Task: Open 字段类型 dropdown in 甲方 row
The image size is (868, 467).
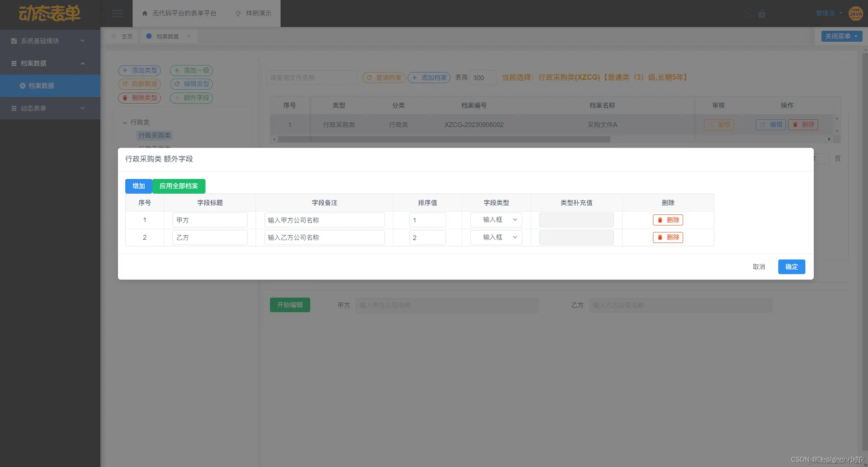Action: coord(496,220)
